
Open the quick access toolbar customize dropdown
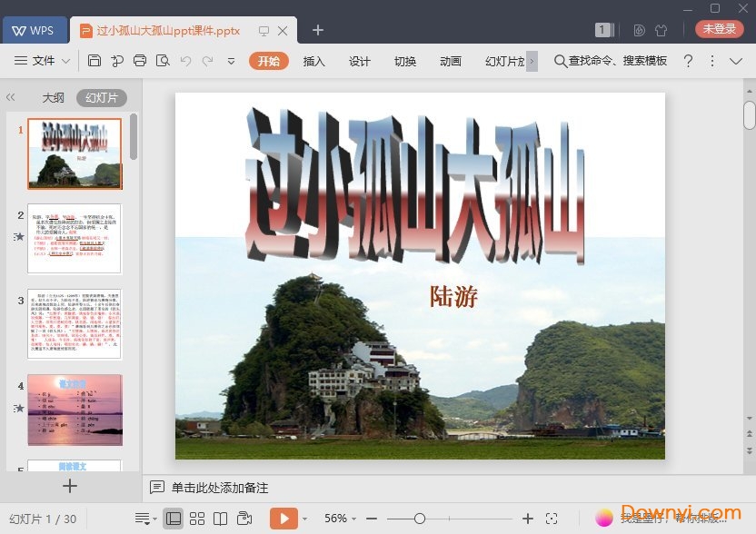230,63
